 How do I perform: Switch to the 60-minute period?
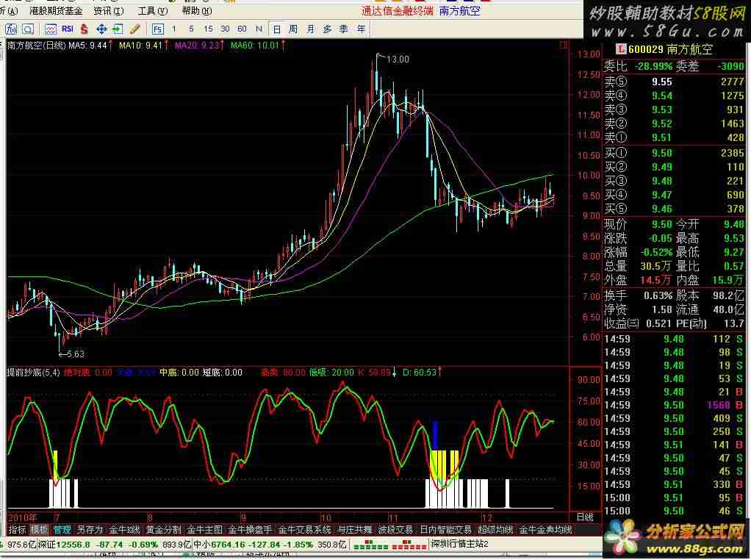242,29
